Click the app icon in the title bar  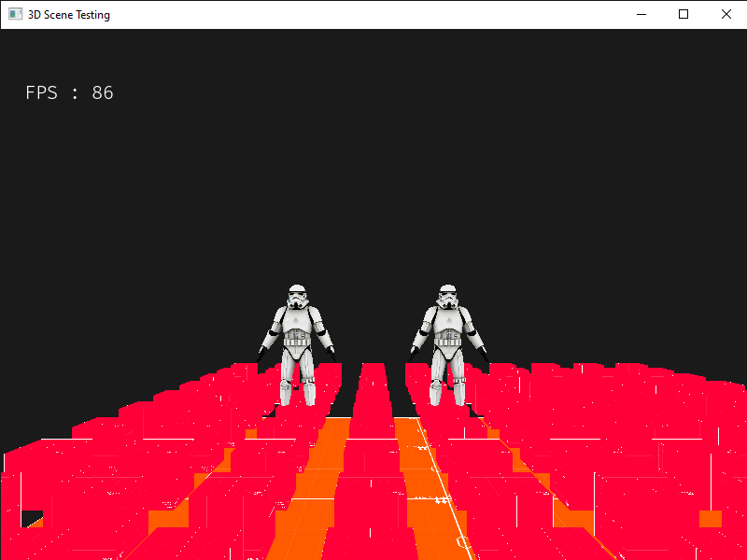[x=15, y=14]
